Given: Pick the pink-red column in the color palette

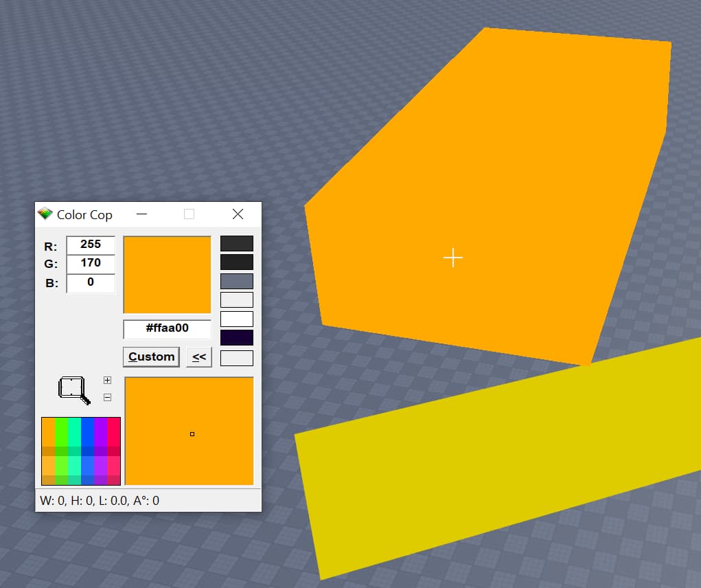Looking at the screenshot, I should point(113,451).
